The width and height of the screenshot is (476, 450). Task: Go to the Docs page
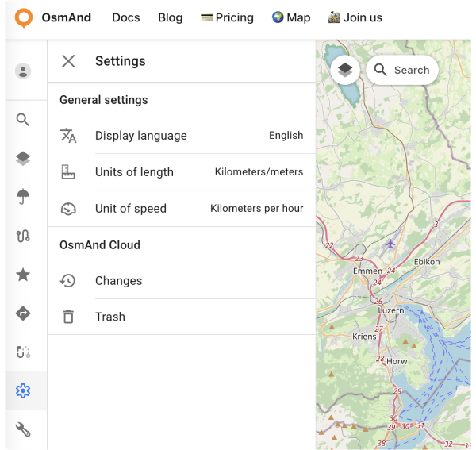[x=126, y=17]
